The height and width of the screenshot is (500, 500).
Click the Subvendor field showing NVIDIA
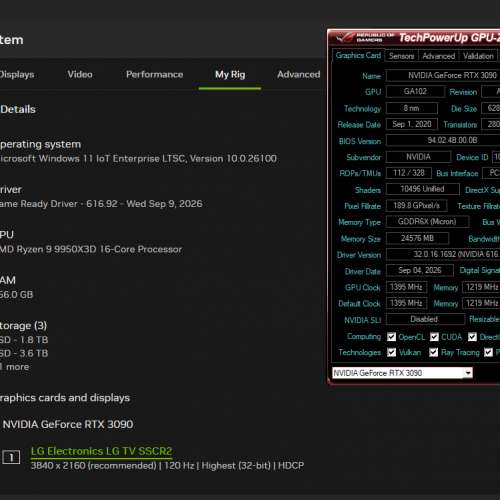click(x=418, y=157)
